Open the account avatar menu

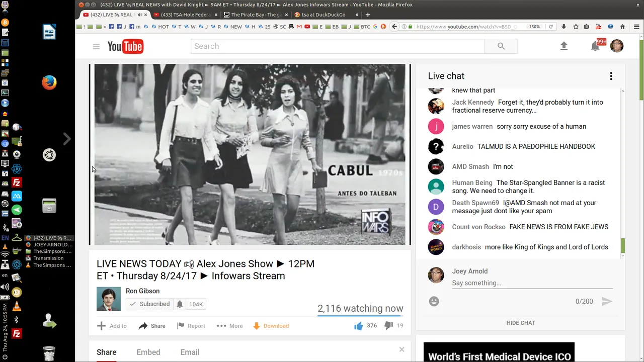[x=617, y=46]
